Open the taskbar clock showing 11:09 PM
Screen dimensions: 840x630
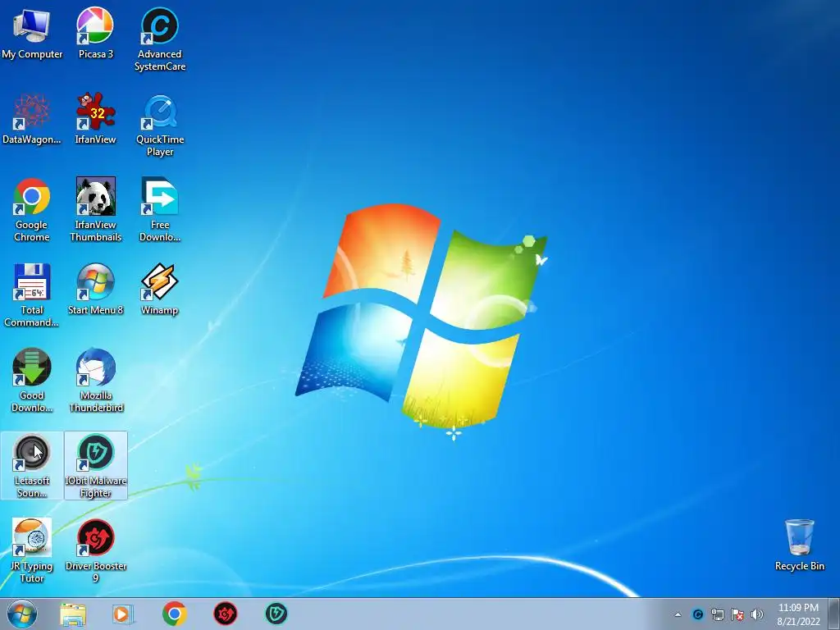[x=798, y=614]
